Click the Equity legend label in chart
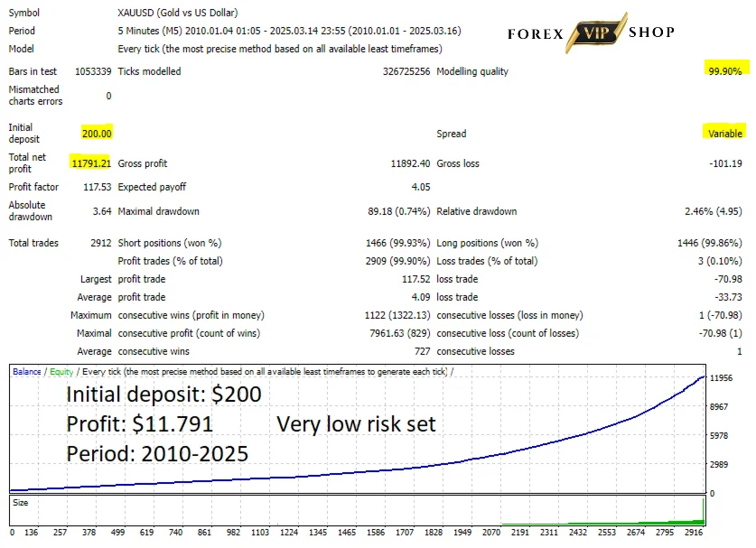 [61, 372]
